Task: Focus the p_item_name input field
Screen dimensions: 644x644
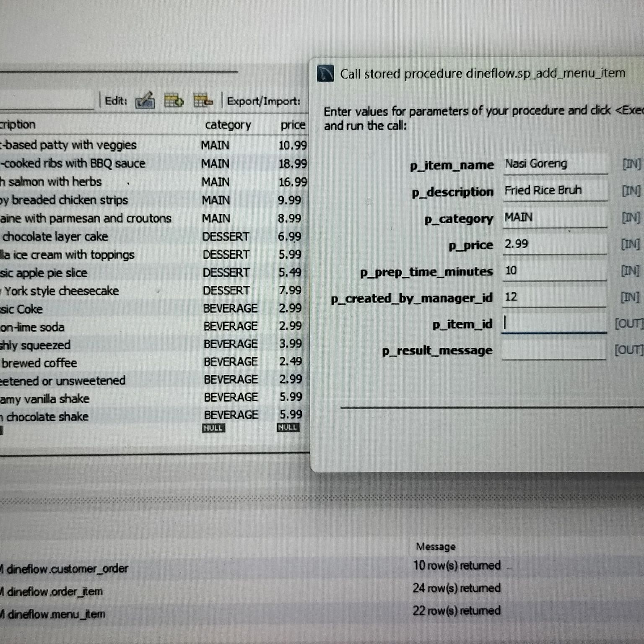Action: 555,164
